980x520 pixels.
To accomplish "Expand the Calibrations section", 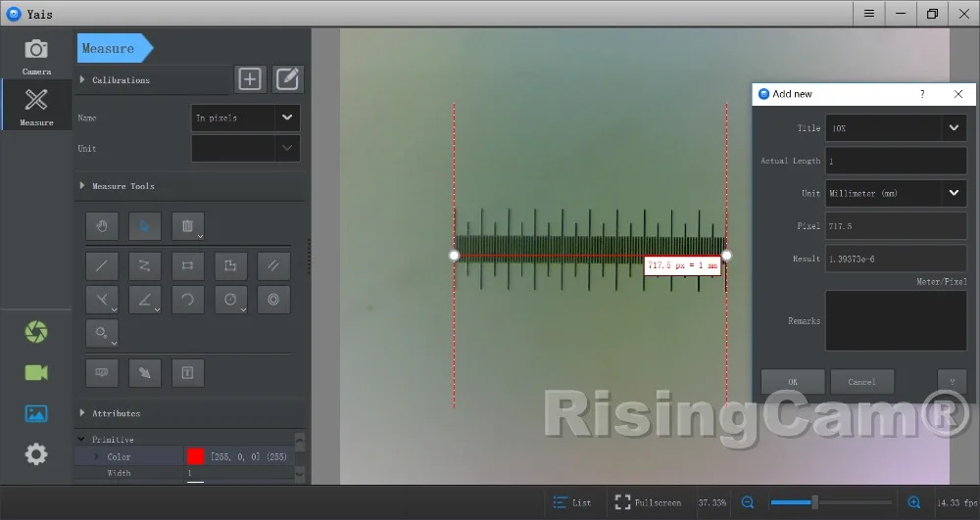I will 82,80.
